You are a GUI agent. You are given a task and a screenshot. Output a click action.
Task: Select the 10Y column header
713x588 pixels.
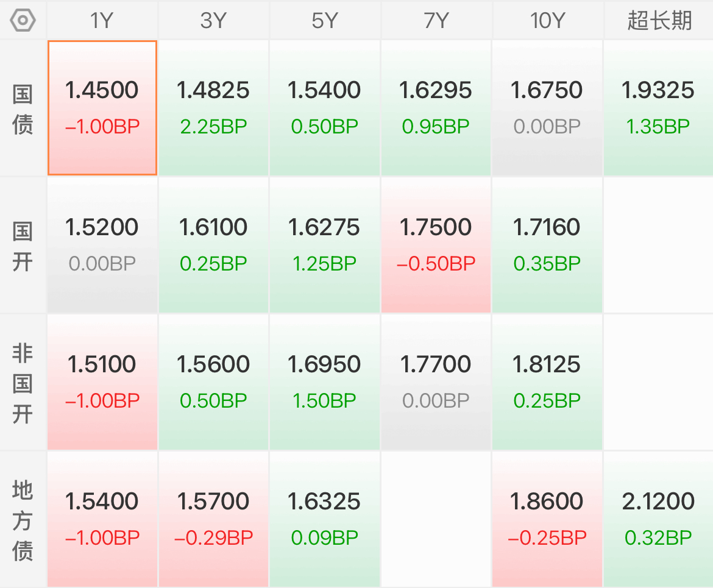coord(547,21)
